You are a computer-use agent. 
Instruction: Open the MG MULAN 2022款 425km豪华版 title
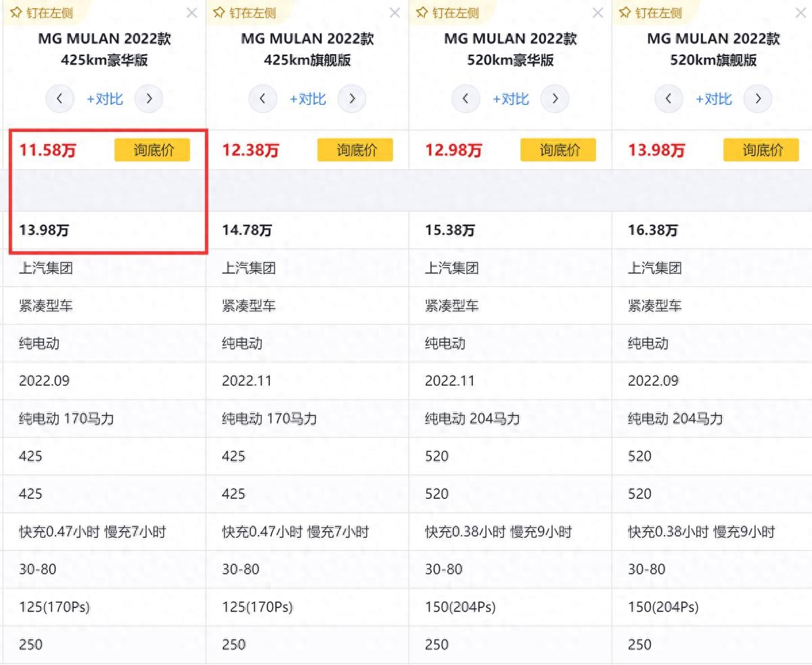105,49
